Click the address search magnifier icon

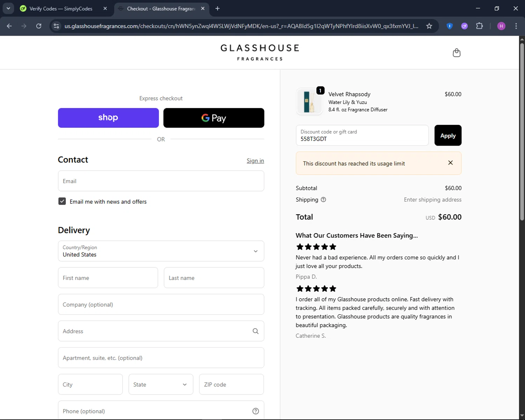point(256,331)
